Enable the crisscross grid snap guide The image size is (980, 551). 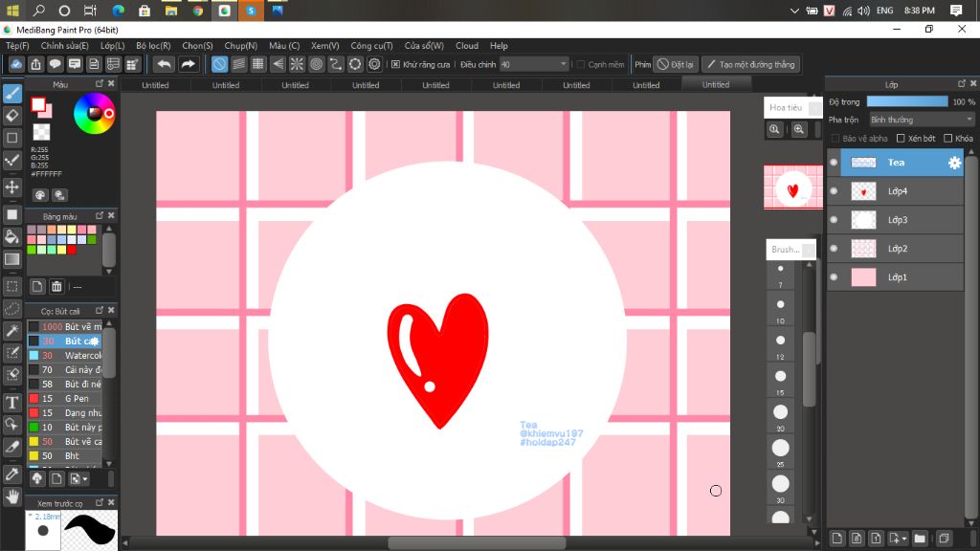pyautogui.click(x=258, y=64)
